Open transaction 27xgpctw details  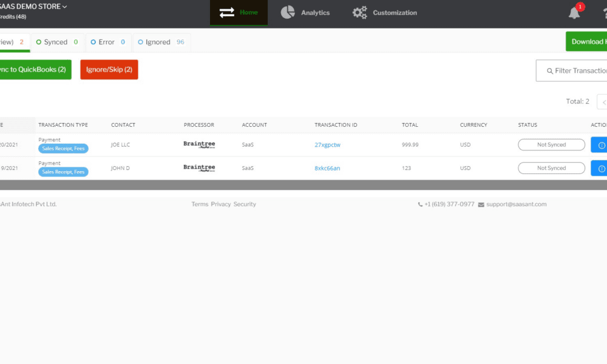point(328,144)
